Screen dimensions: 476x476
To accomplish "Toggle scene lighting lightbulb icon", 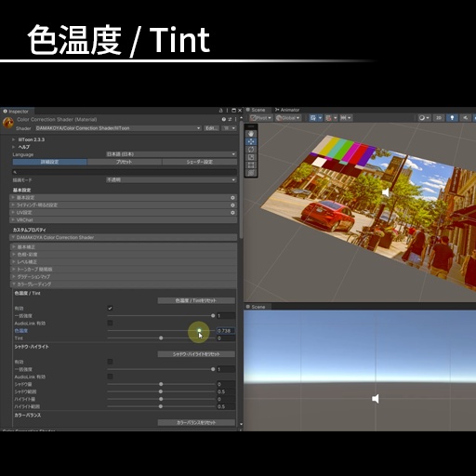I will click(452, 118).
